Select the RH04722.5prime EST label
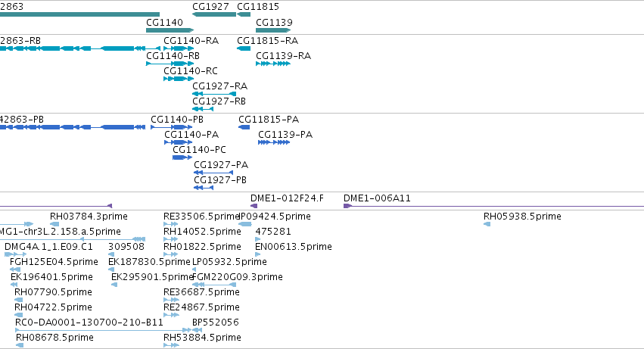The image size is (644, 349). point(53,307)
